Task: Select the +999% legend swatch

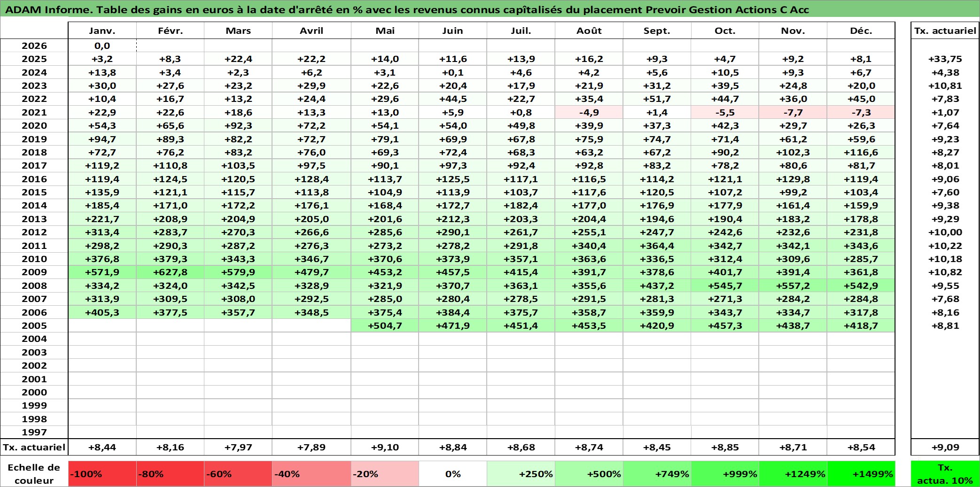Action: tap(725, 474)
